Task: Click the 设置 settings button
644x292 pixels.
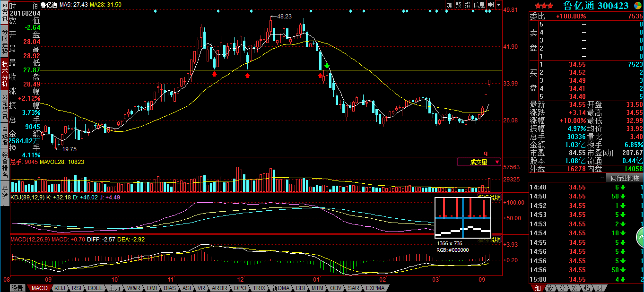Action: [17, 288]
